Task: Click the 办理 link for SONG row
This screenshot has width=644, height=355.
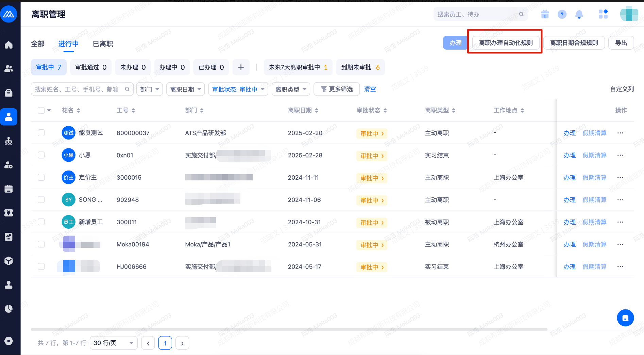Action: tap(570, 200)
